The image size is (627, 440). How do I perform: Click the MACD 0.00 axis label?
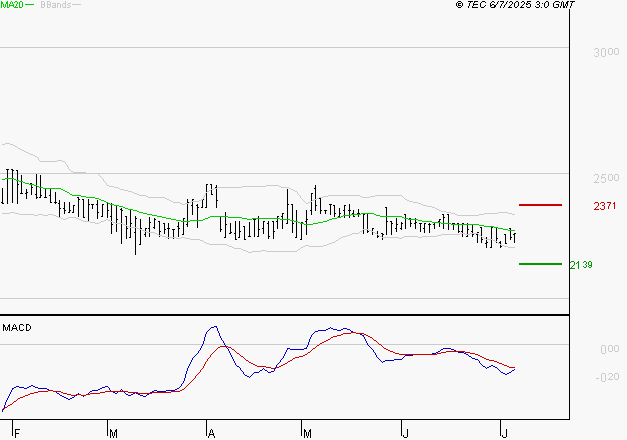[x=609, y=349]
